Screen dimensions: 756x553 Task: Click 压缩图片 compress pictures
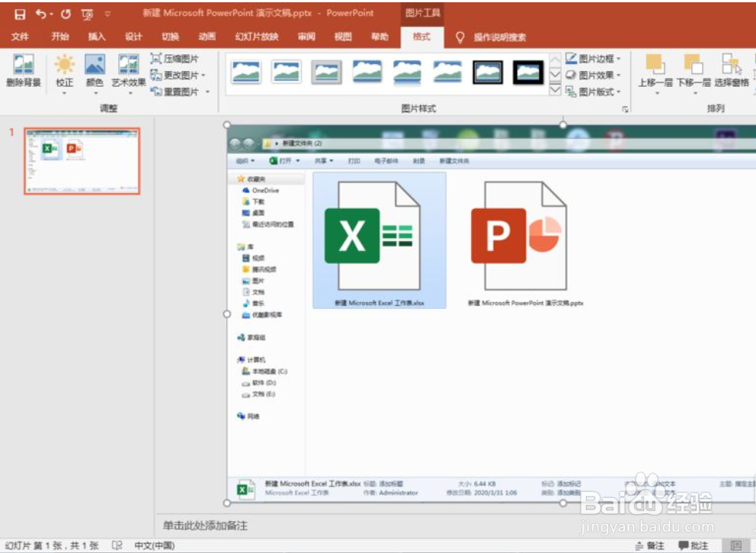pos(175,59)
